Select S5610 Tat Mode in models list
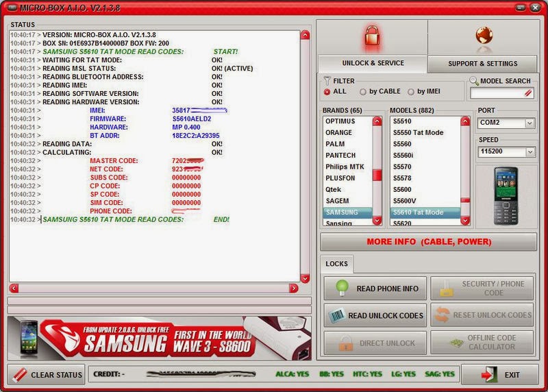 click(425, 212)
